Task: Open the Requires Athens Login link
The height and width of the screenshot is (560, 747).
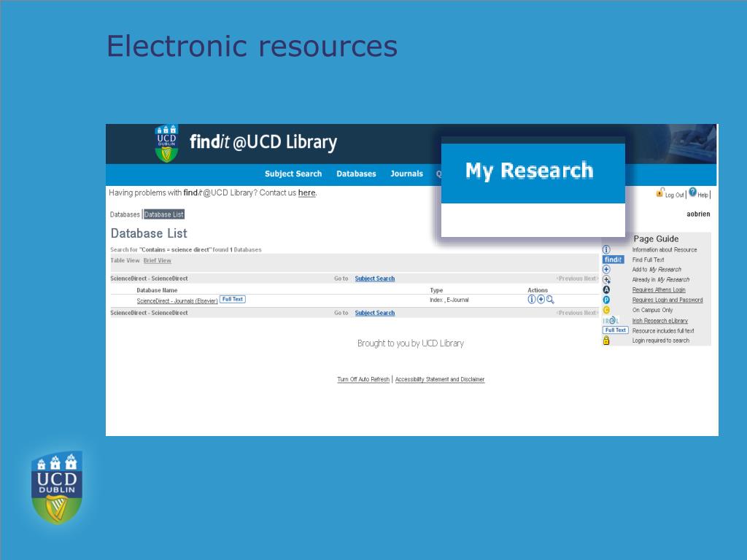Action: pos(659,290)
